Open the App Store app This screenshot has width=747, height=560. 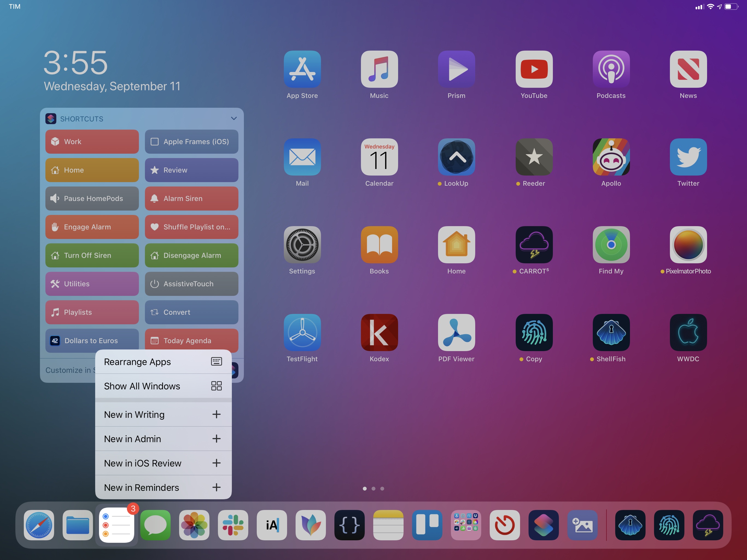click(x=302, y=69)
